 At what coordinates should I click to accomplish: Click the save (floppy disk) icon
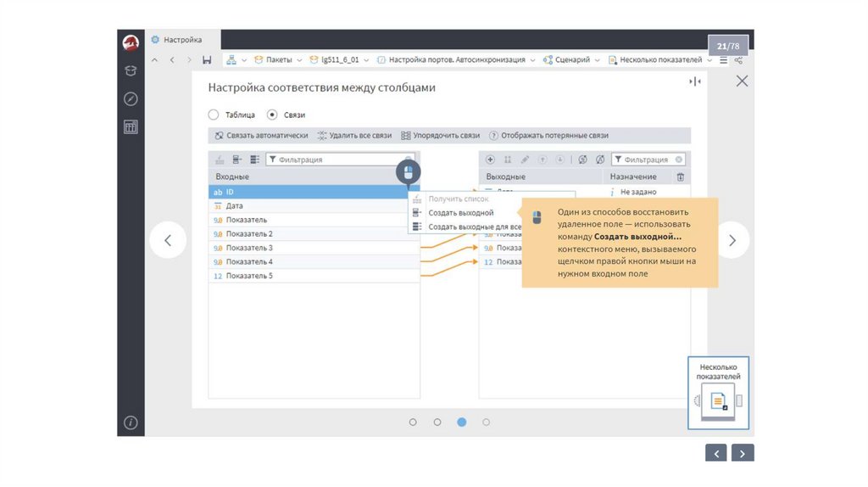207,60
